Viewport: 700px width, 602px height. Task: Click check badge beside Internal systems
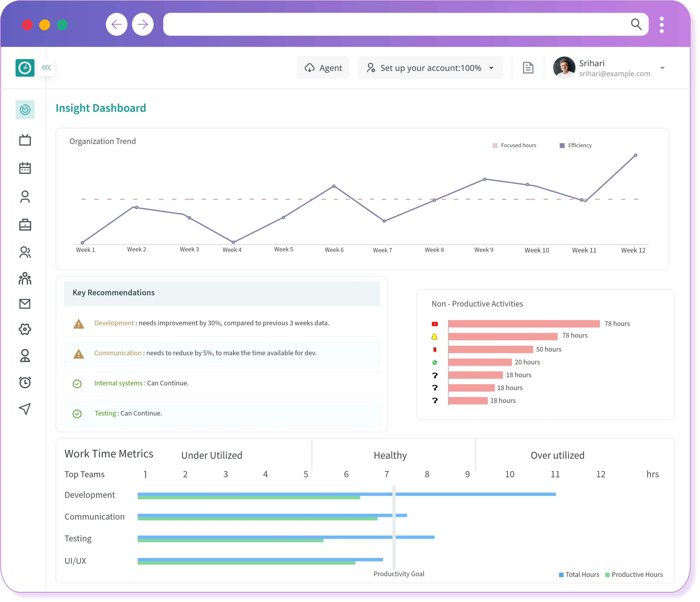(77, 384)
